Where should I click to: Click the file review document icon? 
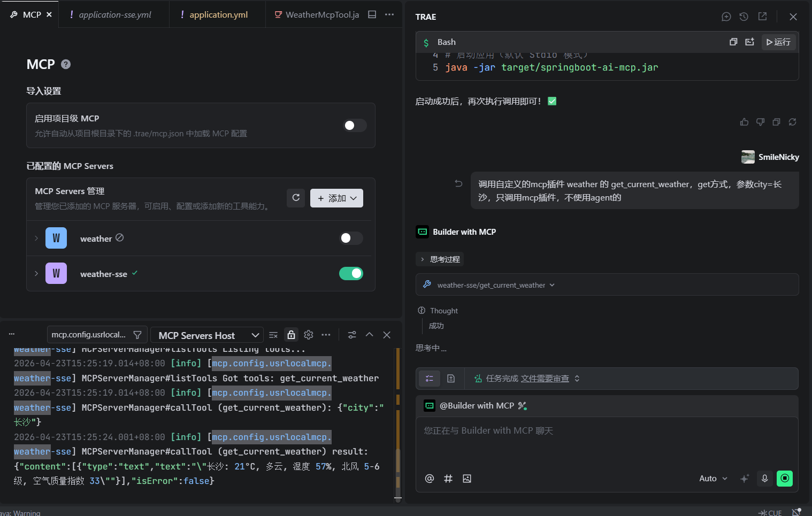pyautogui.click(x=451, y=379)
